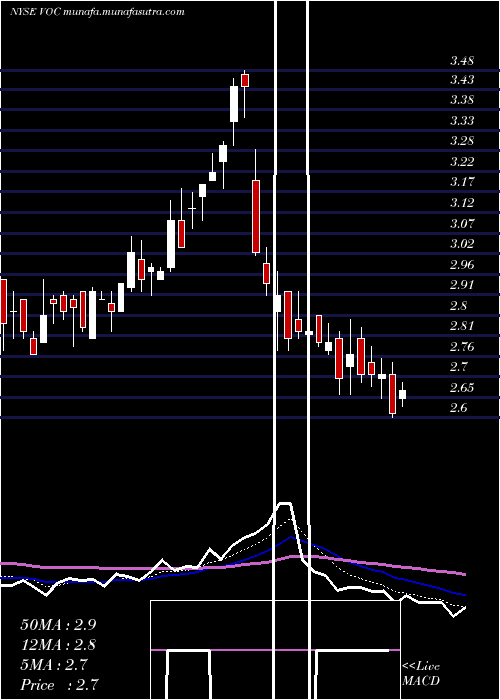
Task: Click the 3.43 price axis label
Action: [x=462, y=80]
